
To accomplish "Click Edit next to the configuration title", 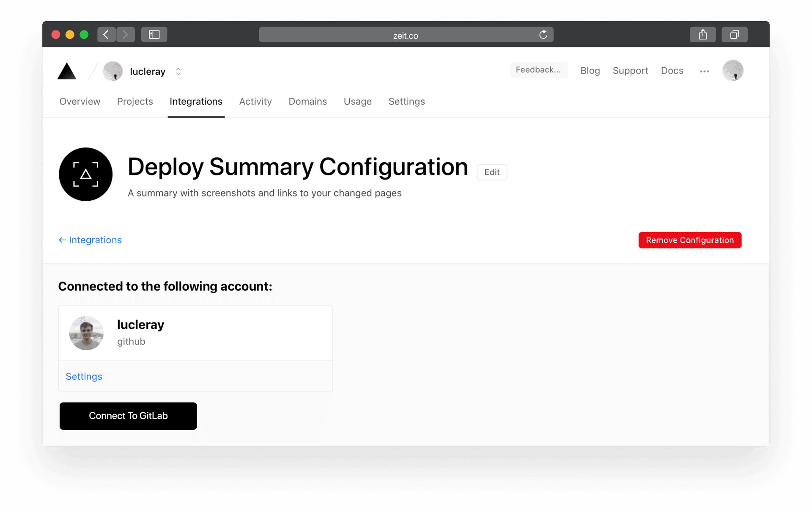I will 492,172.
